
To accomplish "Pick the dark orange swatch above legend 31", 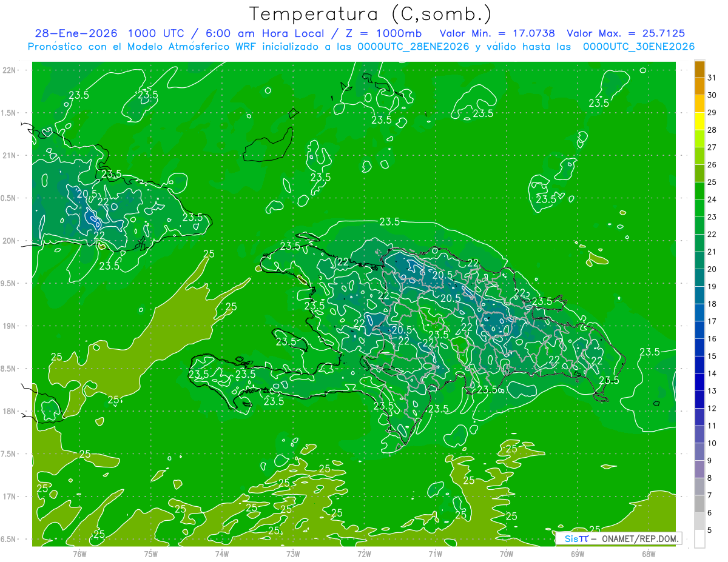I will pyautogui.click(x=699, y=69).
